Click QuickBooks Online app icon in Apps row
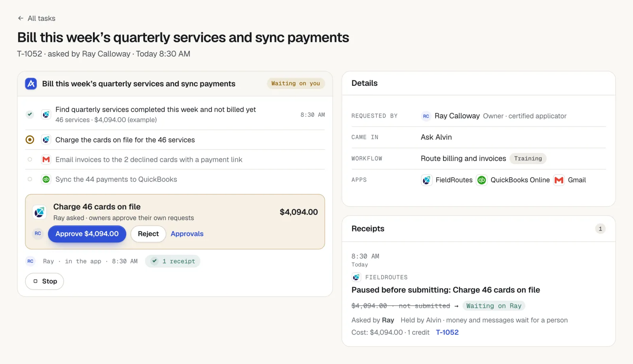This screenshot has width=633, height=364. (x=481, y=180)
